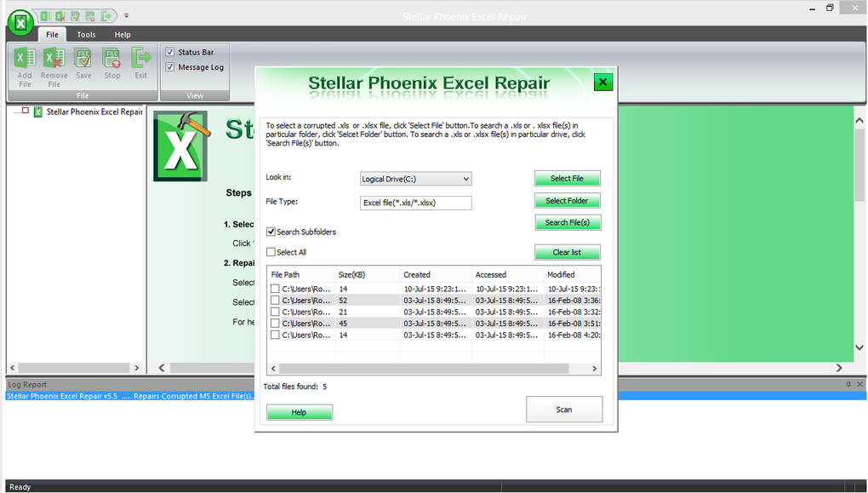
Task: Open the quick access toolbar customize arrow
Action: [126, 15]
